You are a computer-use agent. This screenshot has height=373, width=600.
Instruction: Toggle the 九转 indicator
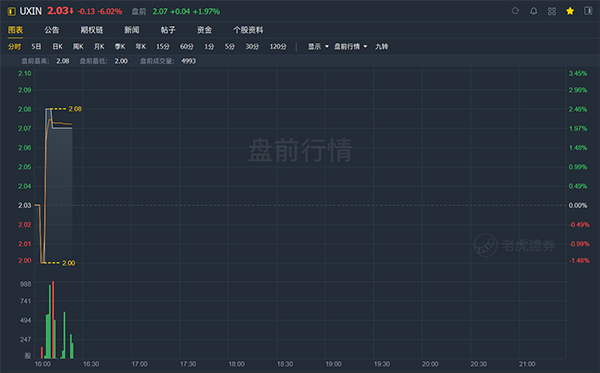click(x=382, y=46)
